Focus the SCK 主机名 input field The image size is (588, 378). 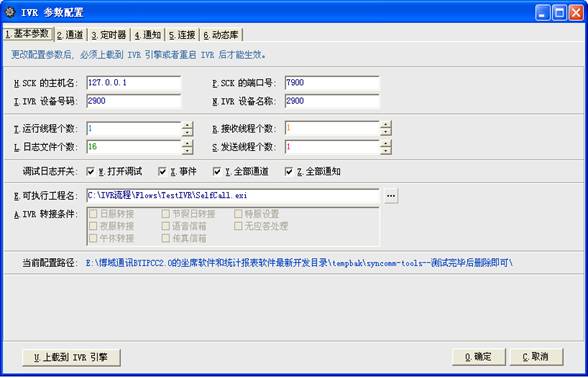click(134, 83)
